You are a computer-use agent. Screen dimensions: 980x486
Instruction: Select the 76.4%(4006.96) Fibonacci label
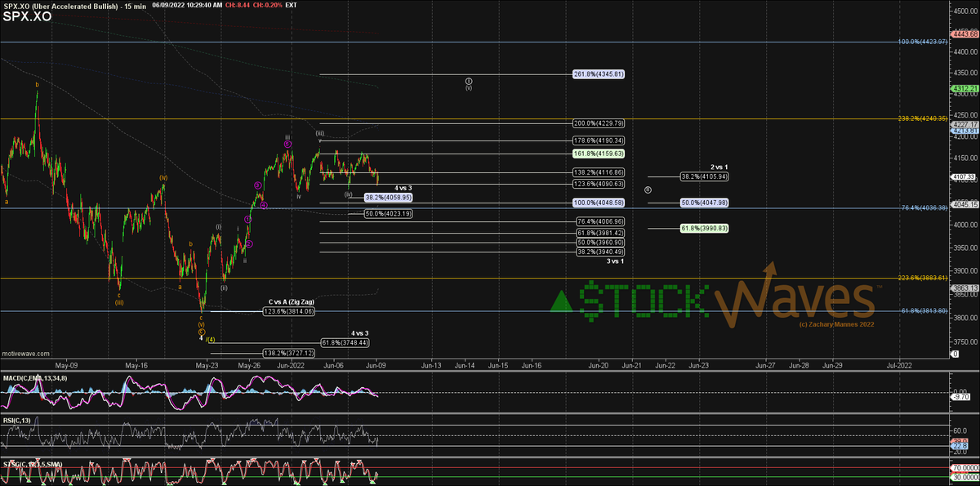pos(599,221)
